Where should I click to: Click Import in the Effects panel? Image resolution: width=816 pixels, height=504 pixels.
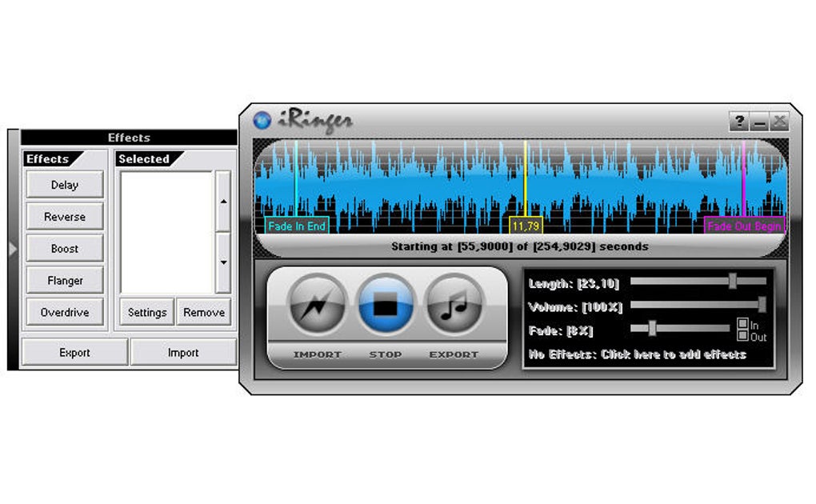click(183, 353)
